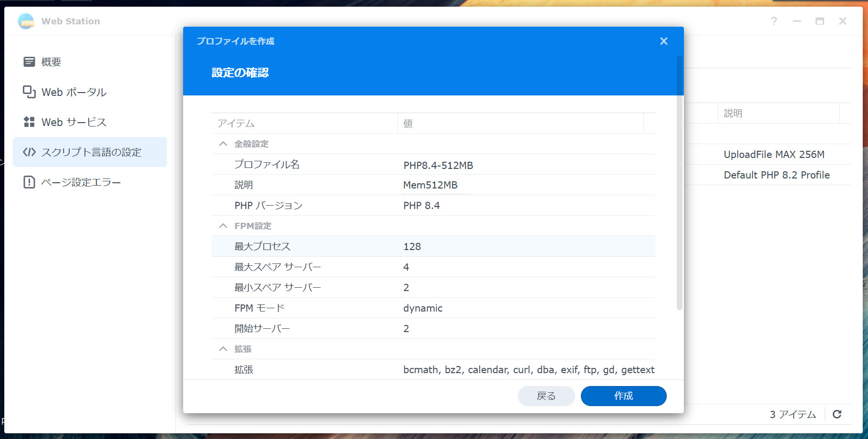This screenshot has height=439, width=868.
Task: Collapse the 拡張 section chevron
Action: tap(223, 349)
